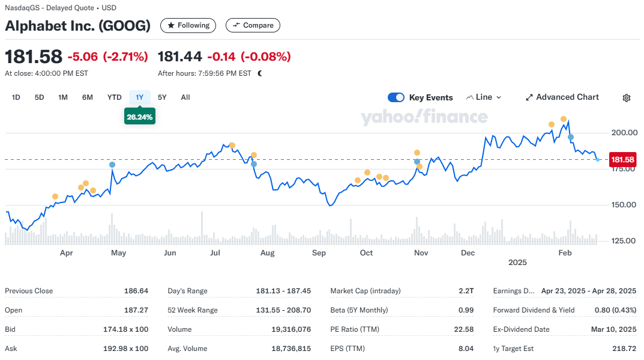
Task: Switch to the 6M range
Action: pos(88,97)
